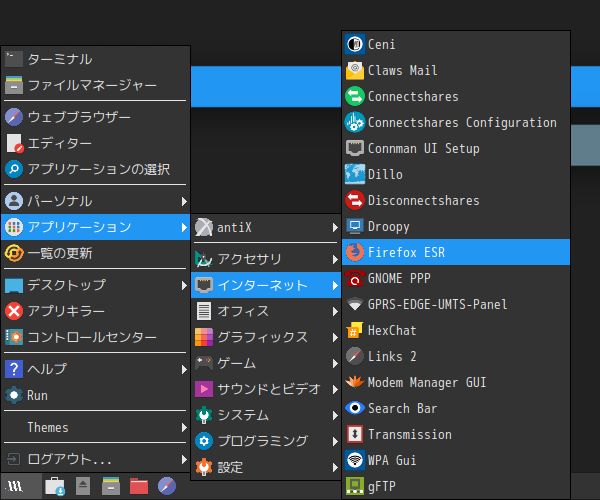Click the red Disconnectshares icon
600x500 pixels.
point(355,200)
